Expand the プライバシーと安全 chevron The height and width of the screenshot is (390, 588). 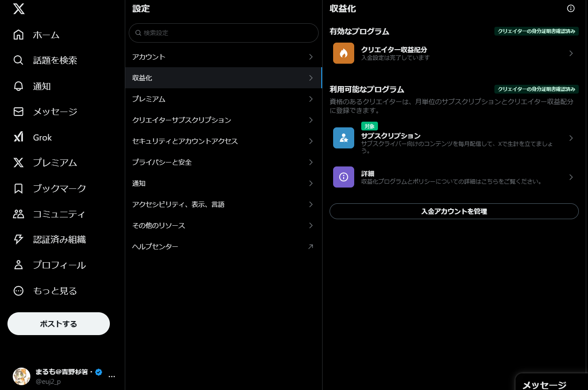(x=311, y=162)
